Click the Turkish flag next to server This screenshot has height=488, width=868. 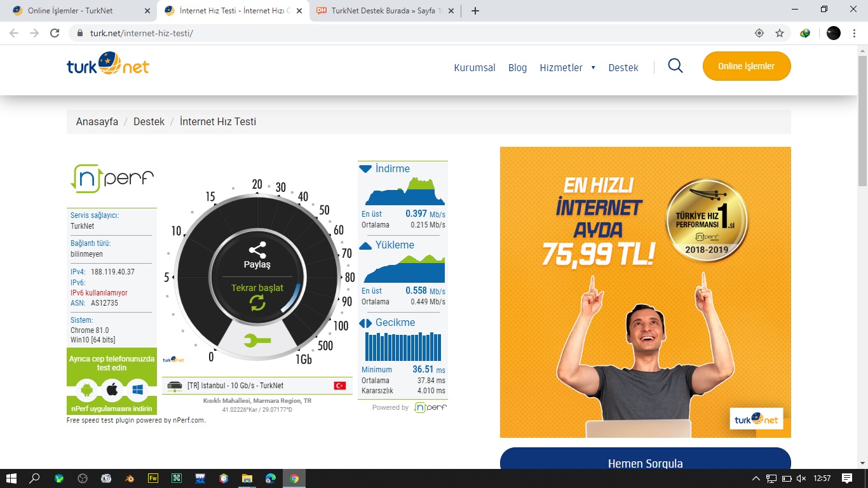[340, 386]
